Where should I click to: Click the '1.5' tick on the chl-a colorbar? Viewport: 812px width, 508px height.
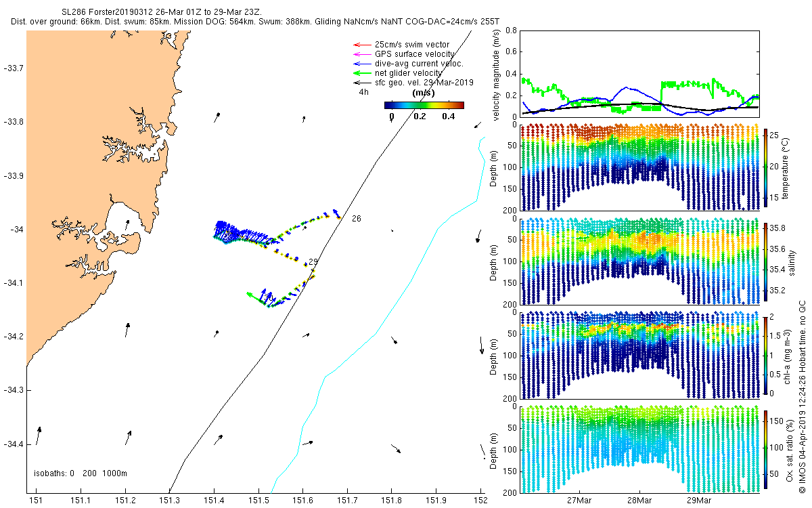(777, 335)
